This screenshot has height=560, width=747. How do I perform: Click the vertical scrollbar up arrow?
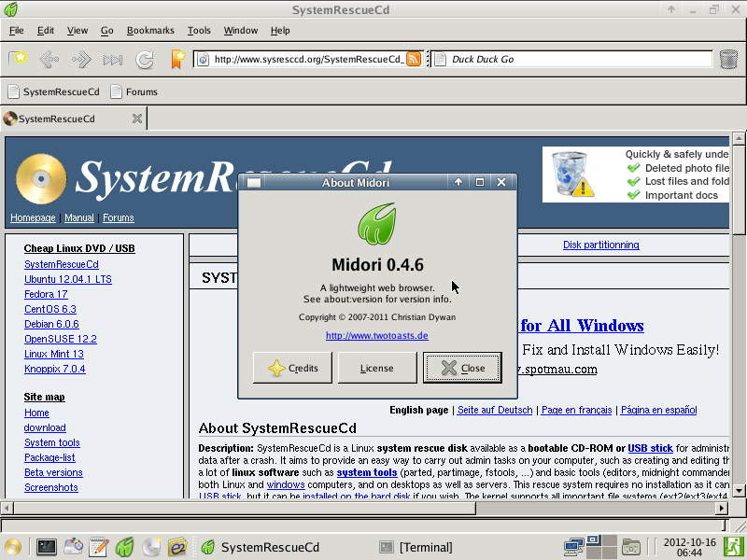pyautogui.click(x=739, y=138)
